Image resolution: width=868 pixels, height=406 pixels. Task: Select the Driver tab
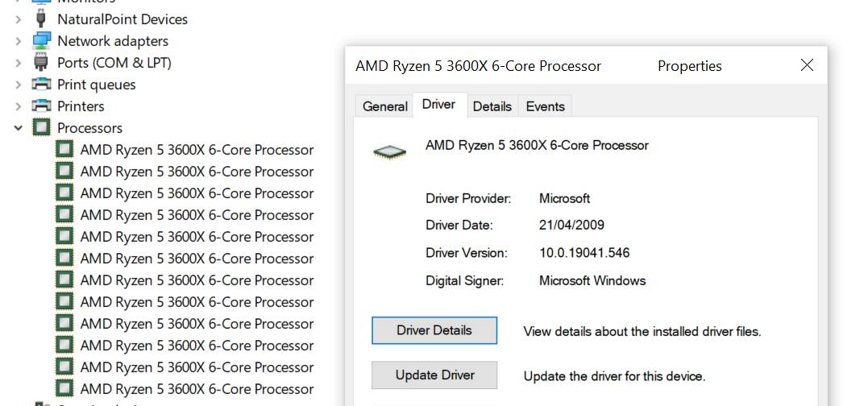pos(439,105)
